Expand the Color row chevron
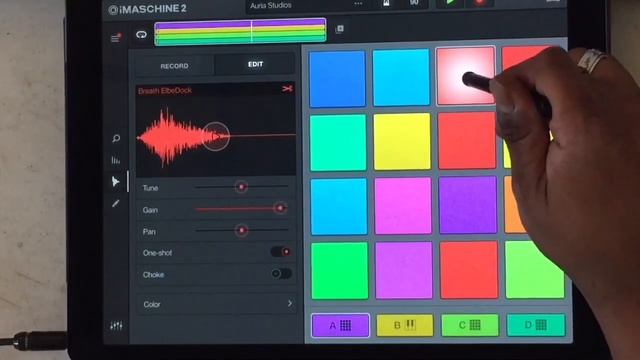The image size is (640, 360). tap(289, 304)
